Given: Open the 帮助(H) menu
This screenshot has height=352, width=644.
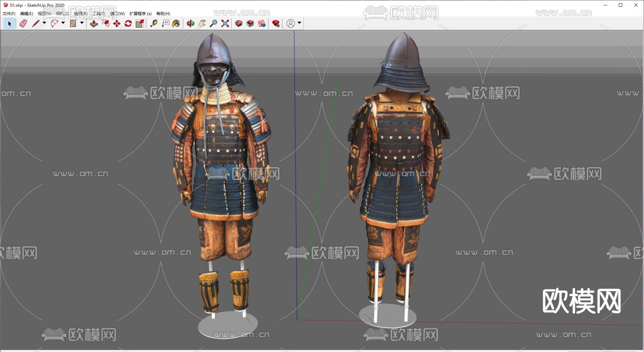Looking at the screenshot, I should [163, 14].
